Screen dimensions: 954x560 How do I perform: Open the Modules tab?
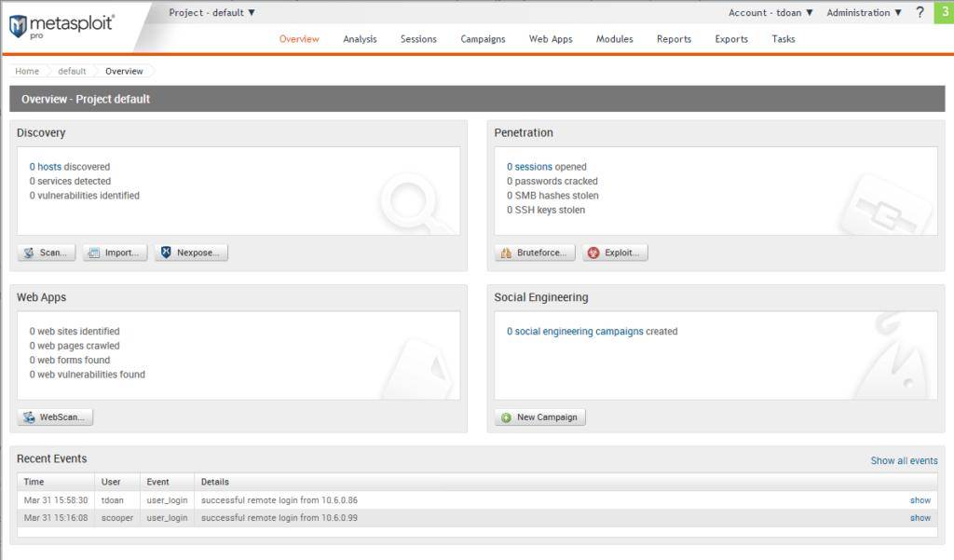click(x=614, y=39)
